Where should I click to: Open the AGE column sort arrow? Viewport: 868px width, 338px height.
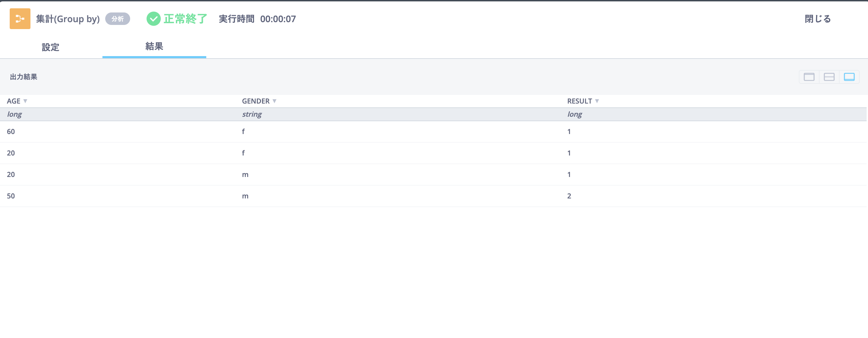pos(25,101)
